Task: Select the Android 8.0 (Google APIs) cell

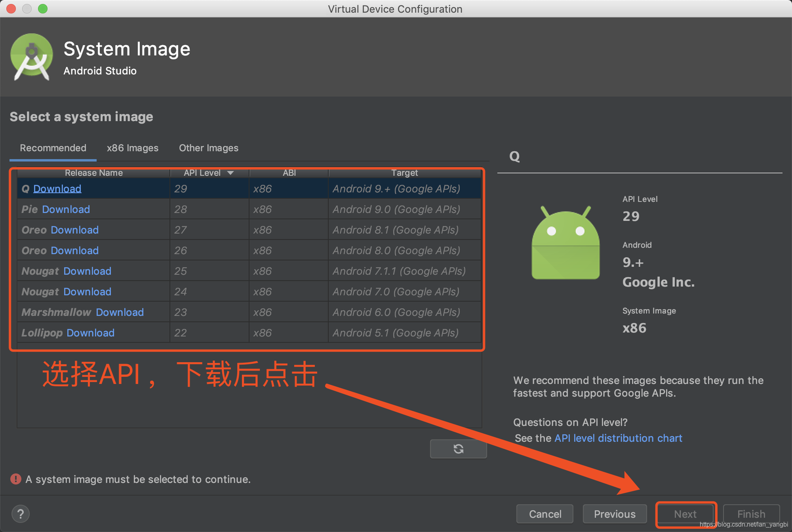Action: click(x=405, y=251)
